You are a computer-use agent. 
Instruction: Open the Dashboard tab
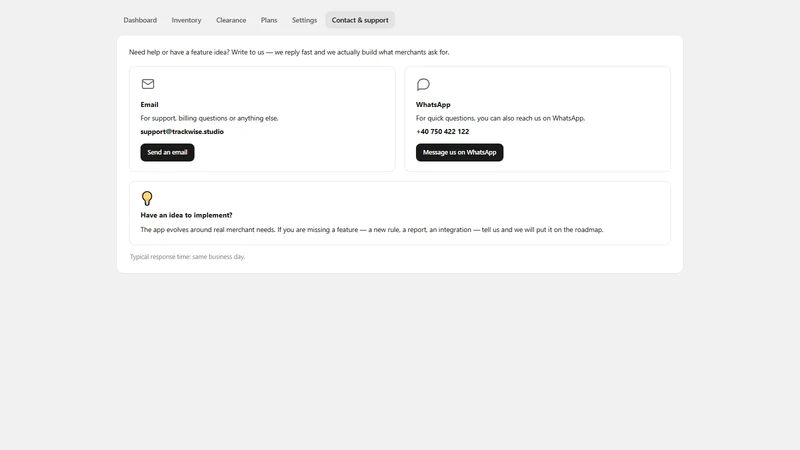click(140, 20)
